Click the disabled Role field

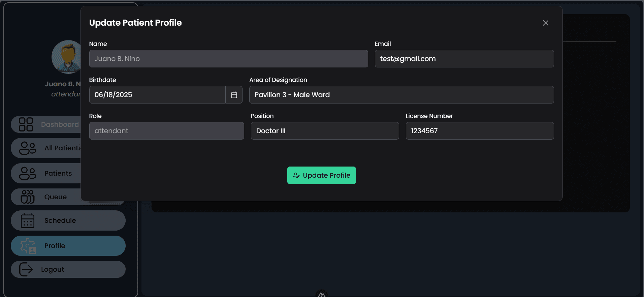point(166,131)
